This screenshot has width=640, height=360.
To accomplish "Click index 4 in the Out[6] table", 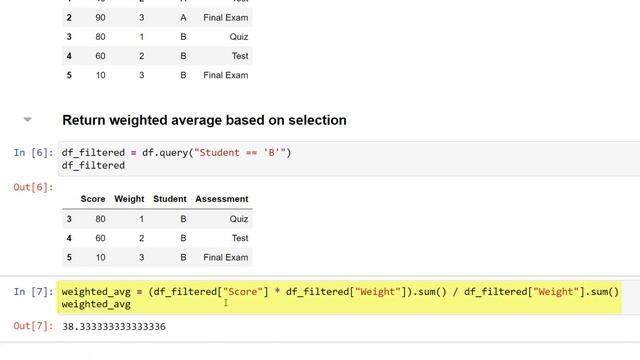I will 69,238.
